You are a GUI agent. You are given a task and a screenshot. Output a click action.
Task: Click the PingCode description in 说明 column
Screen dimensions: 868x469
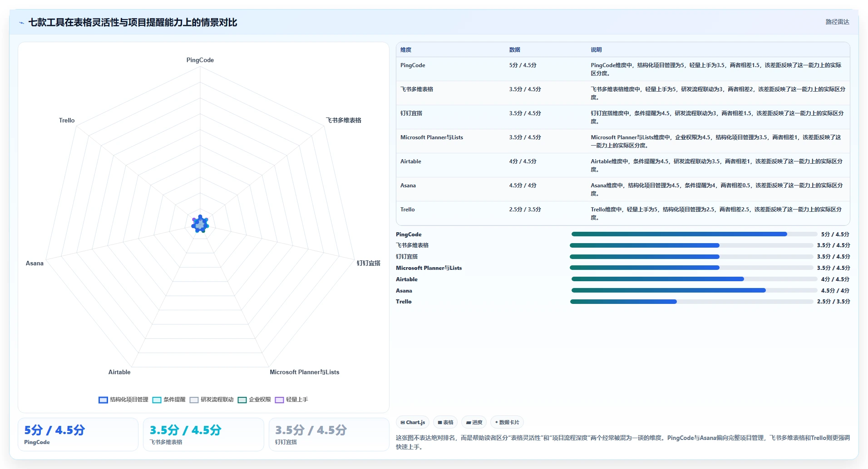pyautogui.click(x=716, y=69)
